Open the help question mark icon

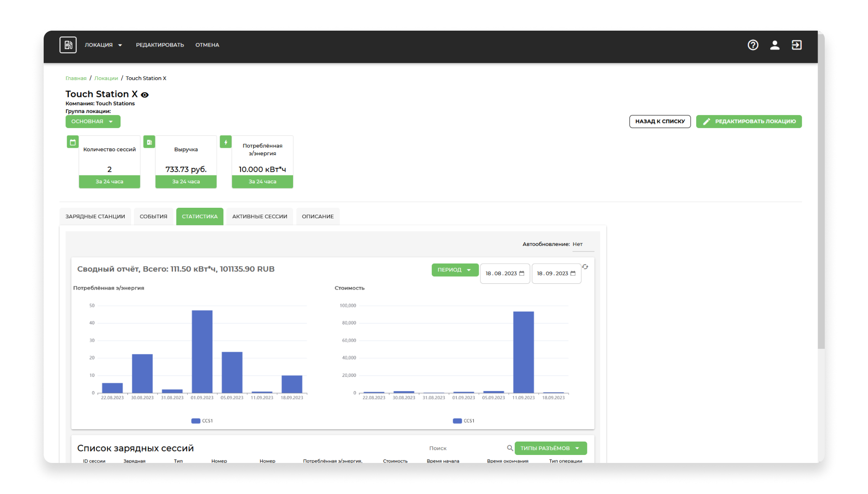(753, 45)
